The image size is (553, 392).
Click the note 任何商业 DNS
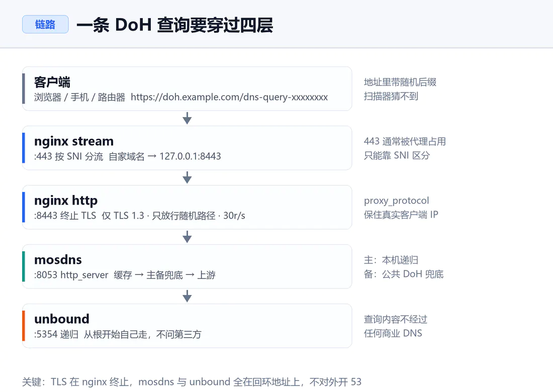click(393, 334)
